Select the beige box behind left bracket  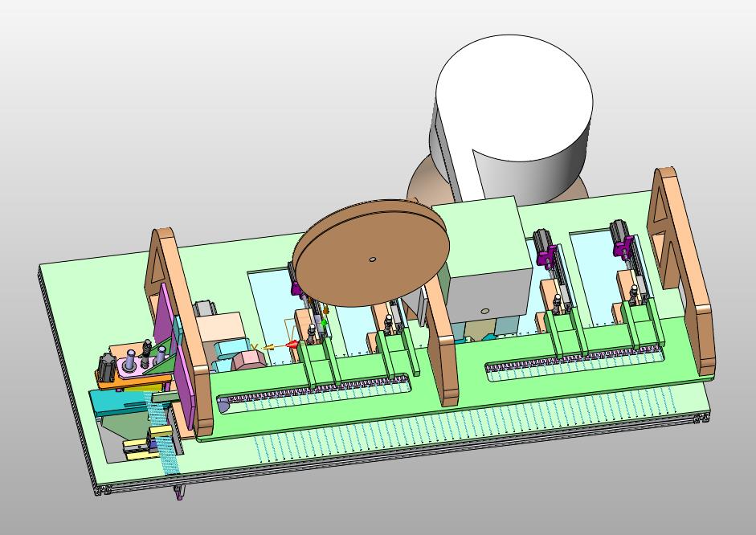pos(220,327)
